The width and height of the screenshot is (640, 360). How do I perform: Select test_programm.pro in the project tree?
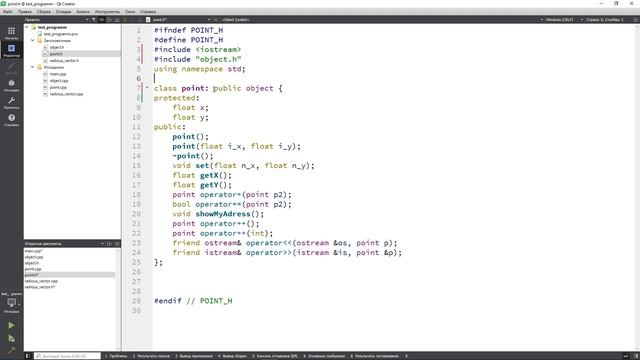tap(61, 34)
